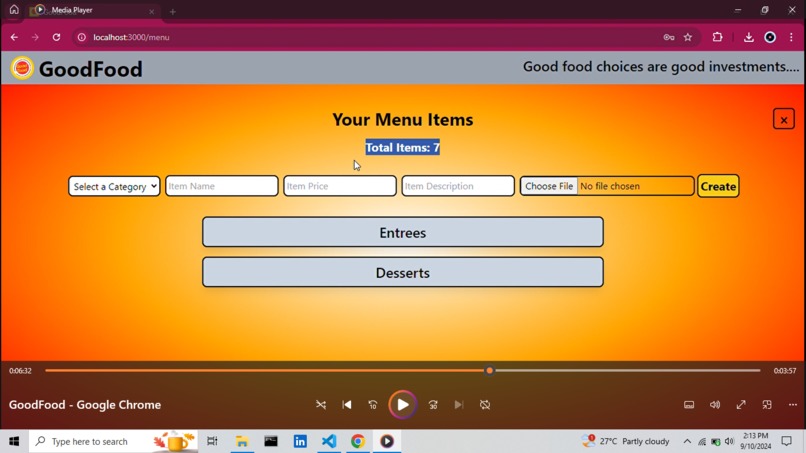
Task: Click the next track button
Action: click(x=459, y=405)
